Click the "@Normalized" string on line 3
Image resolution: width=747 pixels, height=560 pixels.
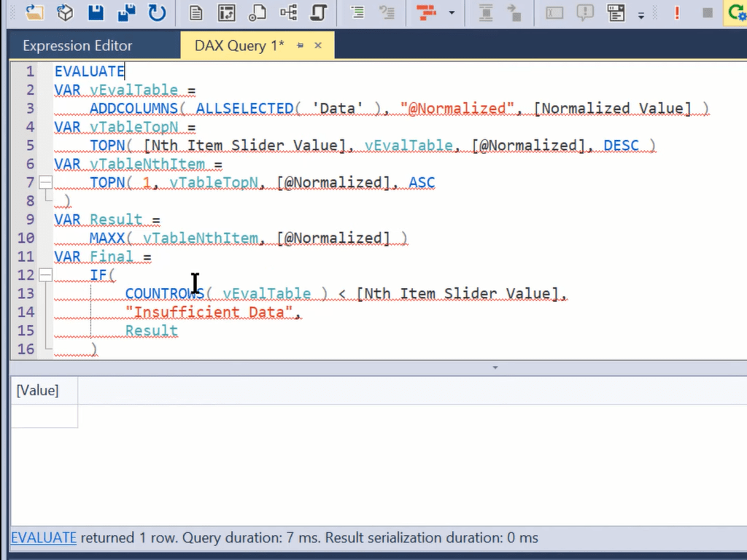(x=457, y=109)
